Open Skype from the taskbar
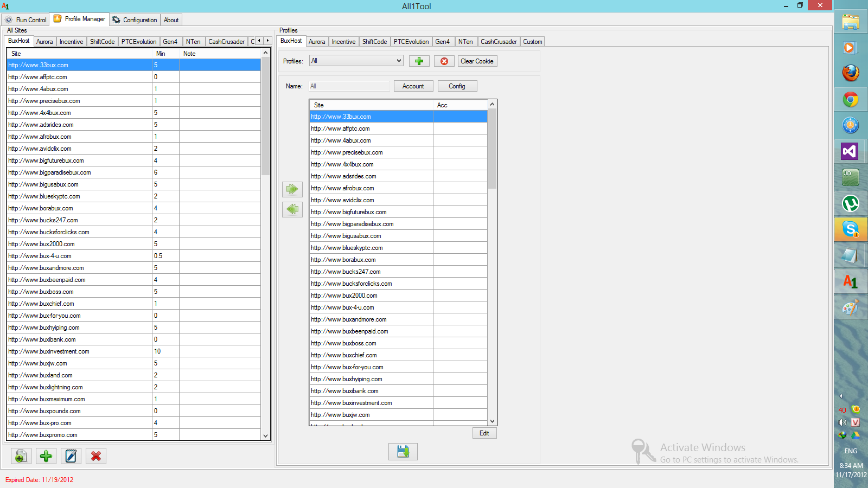The height and width of the screenshot is (488, 868). (850, 229)
